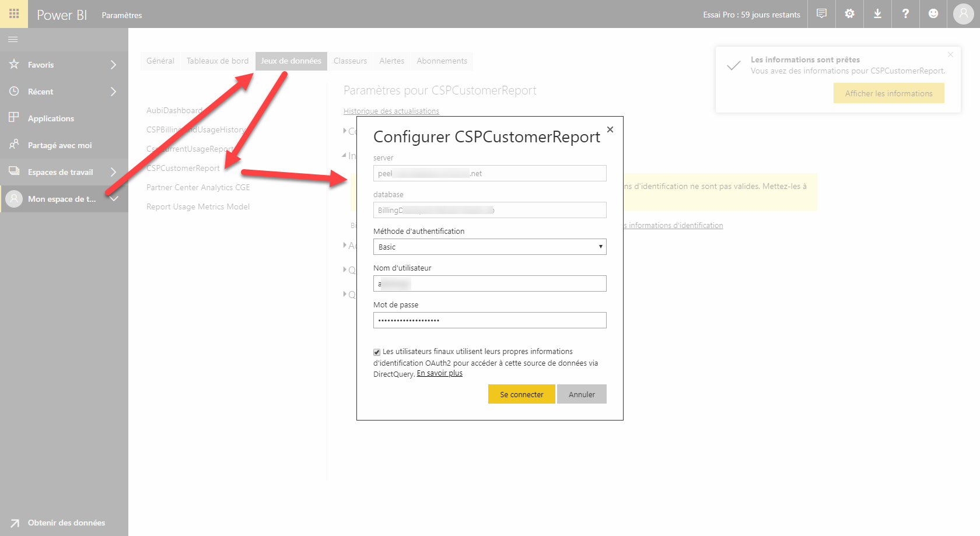
Task: Expand the Favoris chevron
Action: click(114, 65)
